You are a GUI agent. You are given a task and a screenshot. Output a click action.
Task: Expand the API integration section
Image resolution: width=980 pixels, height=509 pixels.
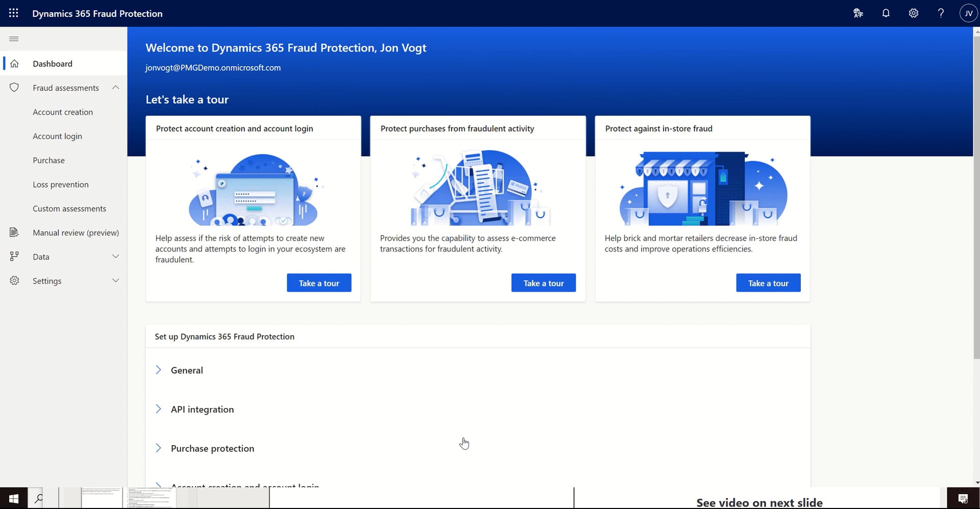(x=158, y=409)
